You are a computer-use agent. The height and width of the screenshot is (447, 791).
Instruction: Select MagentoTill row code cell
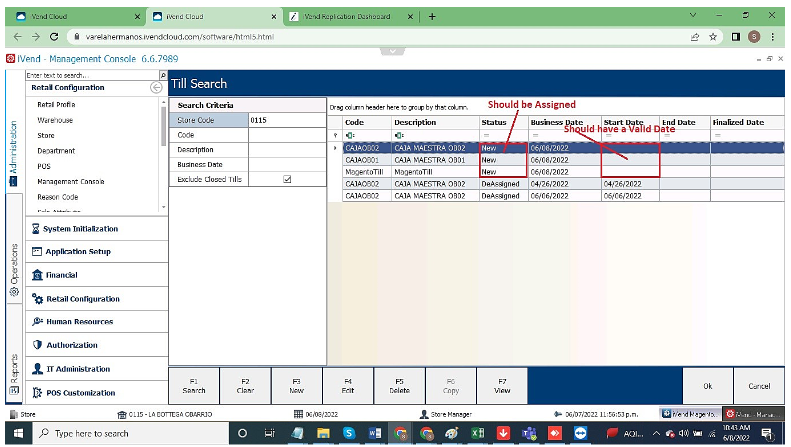[x=367, y=172]
